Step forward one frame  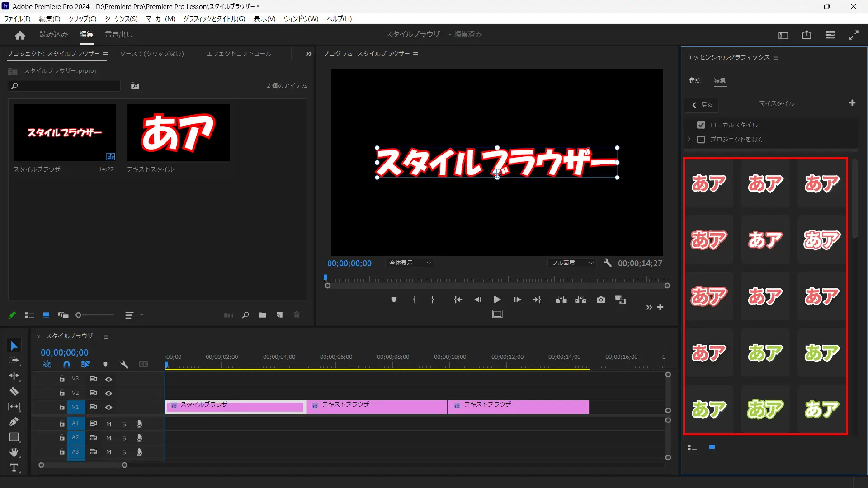tap(517, 300)
